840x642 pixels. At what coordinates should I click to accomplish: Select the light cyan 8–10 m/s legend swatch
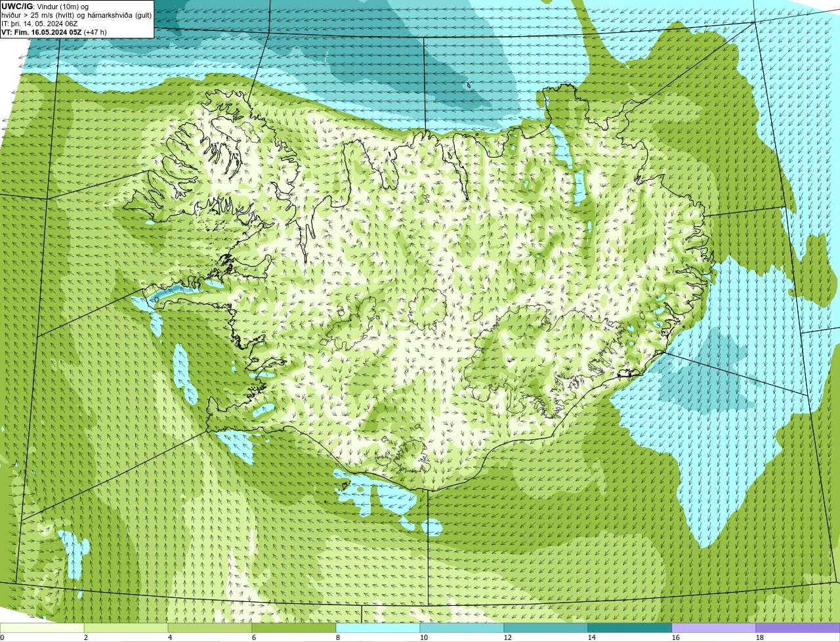pos(378,628)
